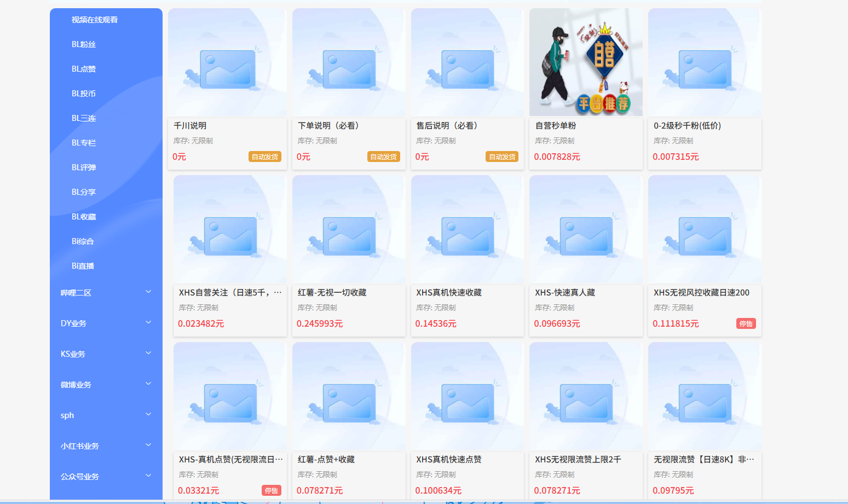Click the 自动发货 badge on 下单说明
This screenshot has width=848, height=504.
point(383,157)
